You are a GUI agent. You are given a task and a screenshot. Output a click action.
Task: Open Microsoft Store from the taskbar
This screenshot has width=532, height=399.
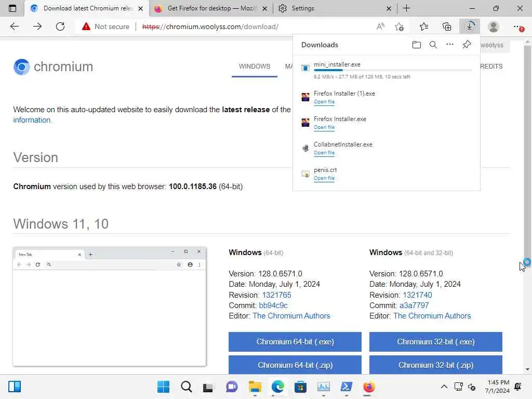(300, 387)
